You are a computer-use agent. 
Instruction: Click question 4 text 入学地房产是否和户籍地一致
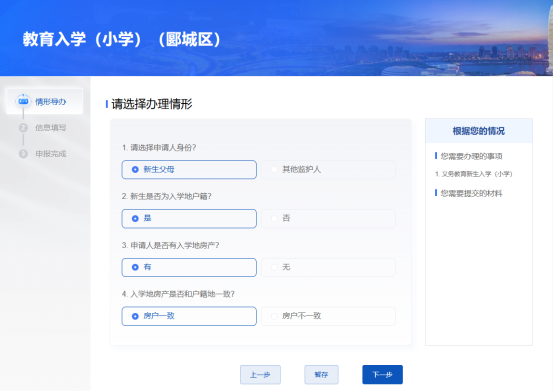[178, 294]
